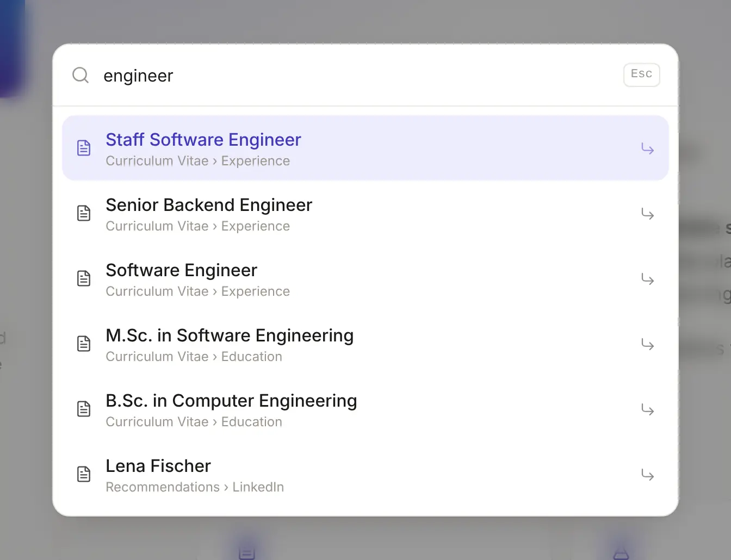731x560 pixels.
Task: Open the Staff Software Engineer result
Action: coord(365,148)
